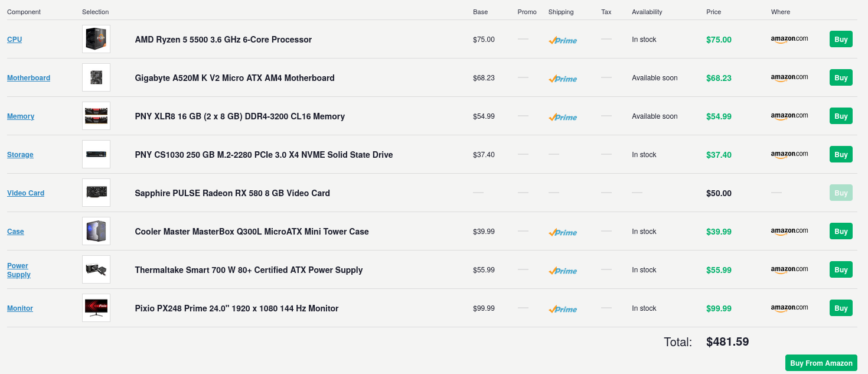Click the Prime shipping icon for CPU row
Screen dimensions: 868x374
point(563,40)
